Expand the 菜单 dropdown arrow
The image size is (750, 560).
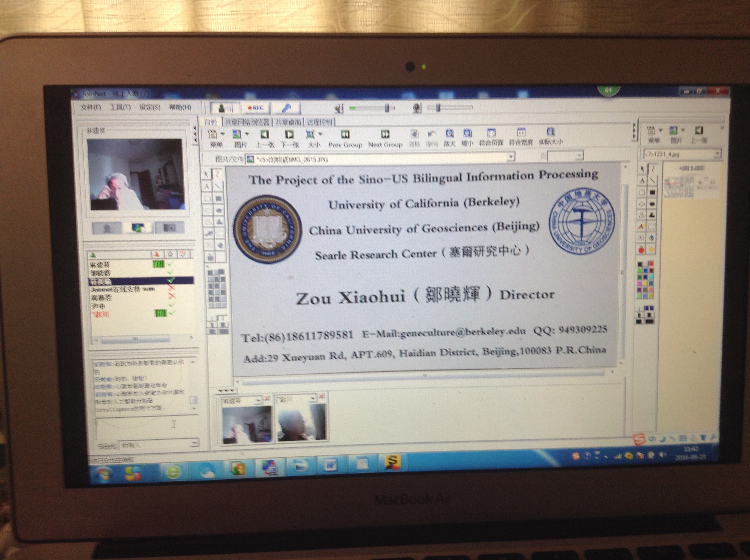tap(223, 134)
